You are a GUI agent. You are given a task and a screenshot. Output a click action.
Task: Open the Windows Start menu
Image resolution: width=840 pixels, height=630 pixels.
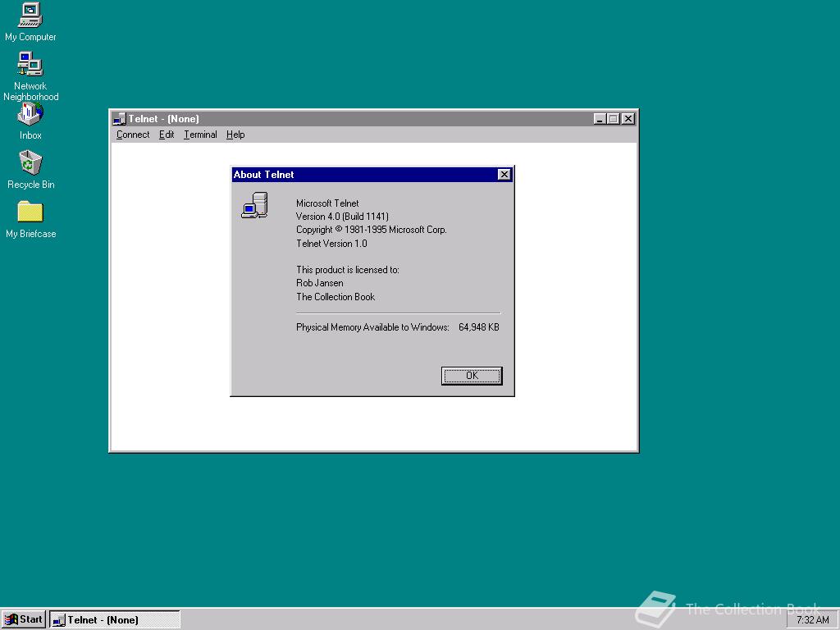(x=24, y=620)
